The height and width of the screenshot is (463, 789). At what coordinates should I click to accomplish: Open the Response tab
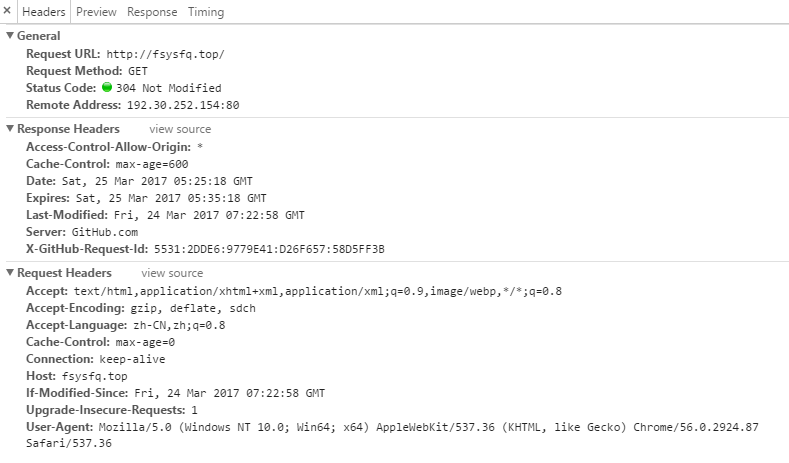click(x=153, y=12)
